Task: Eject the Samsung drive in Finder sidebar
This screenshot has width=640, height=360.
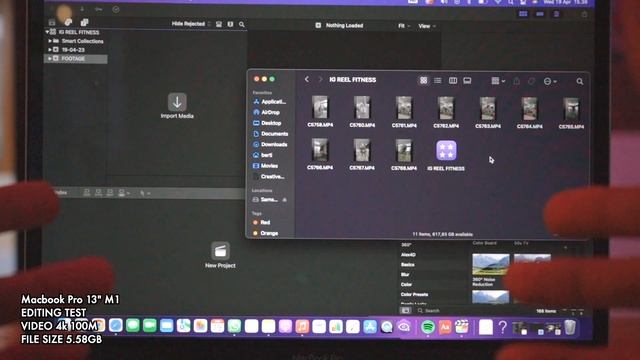Action: coord(284,200)
